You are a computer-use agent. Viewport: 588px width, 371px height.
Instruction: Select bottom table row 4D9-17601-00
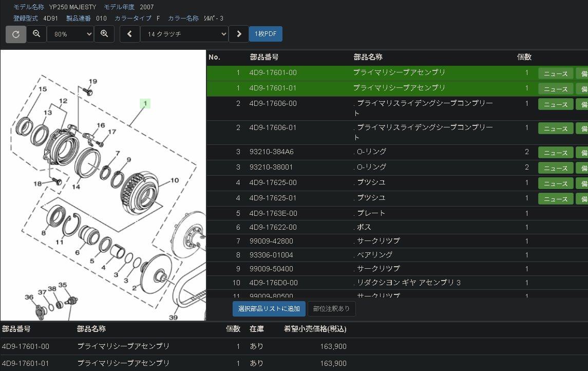pyautogui.click(x=294, y=346)
